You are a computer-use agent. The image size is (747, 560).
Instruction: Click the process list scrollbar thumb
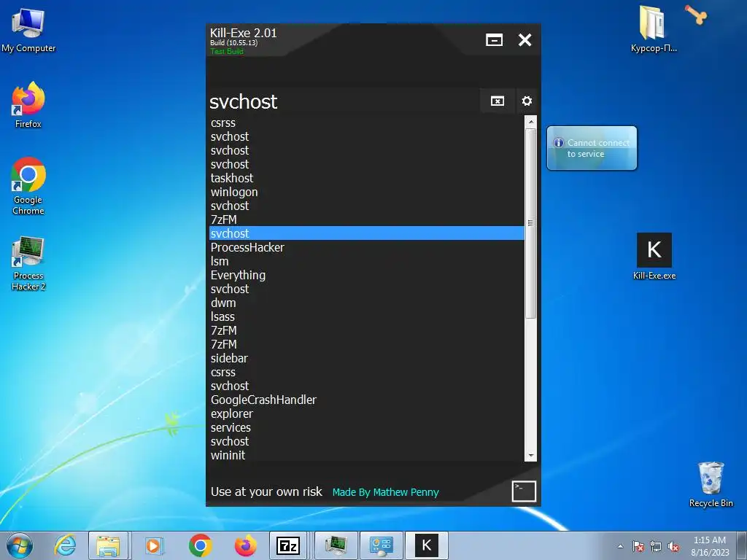pos(531,223)
